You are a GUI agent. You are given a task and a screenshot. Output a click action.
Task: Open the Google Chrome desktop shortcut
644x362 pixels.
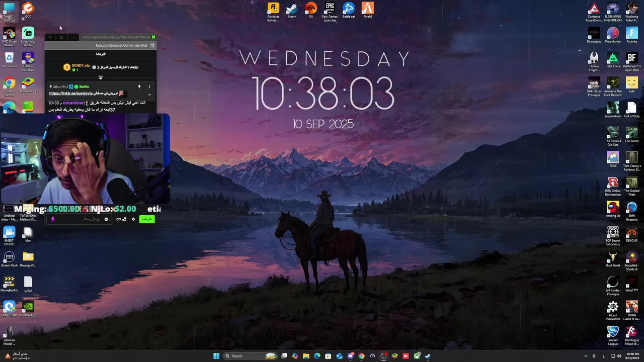pyautogui.click(x=9, y=86)
